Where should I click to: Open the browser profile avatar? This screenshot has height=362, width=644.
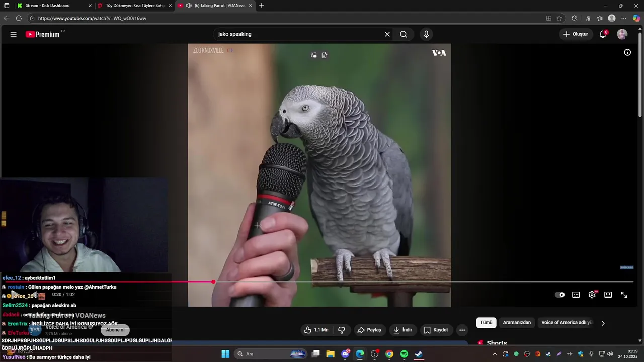tap(612, 18)
